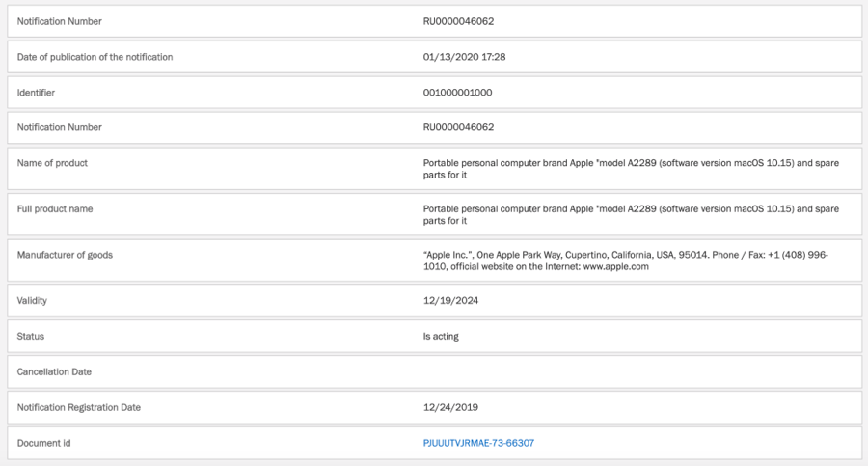Image resolution: width=868 pixels, height=466 pixels.
Task: Select the 01/13/2020 17:28 publication date
Action: 464,57
